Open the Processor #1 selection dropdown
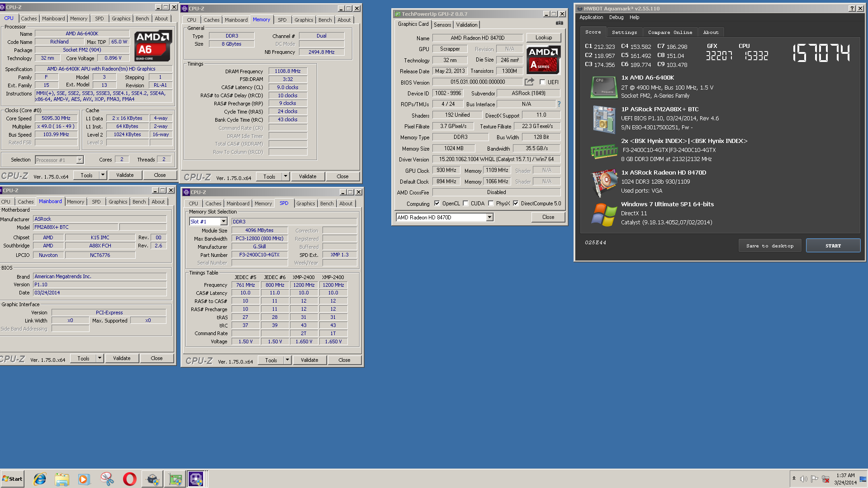The height and width of the screenshot is (488, 868). [80, 160]
